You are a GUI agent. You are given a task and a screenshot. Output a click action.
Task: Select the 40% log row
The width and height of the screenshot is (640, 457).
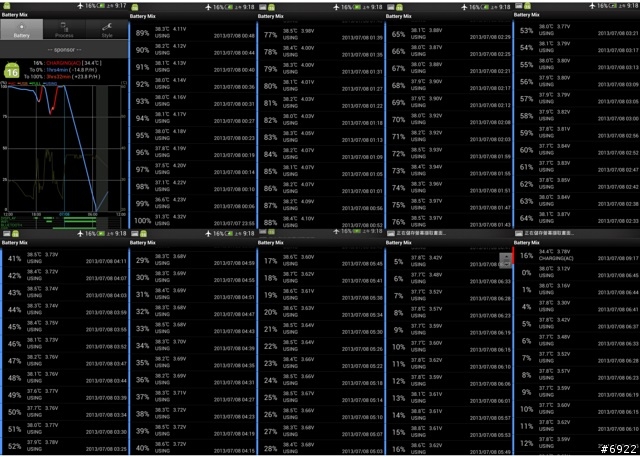click(193, 448)
